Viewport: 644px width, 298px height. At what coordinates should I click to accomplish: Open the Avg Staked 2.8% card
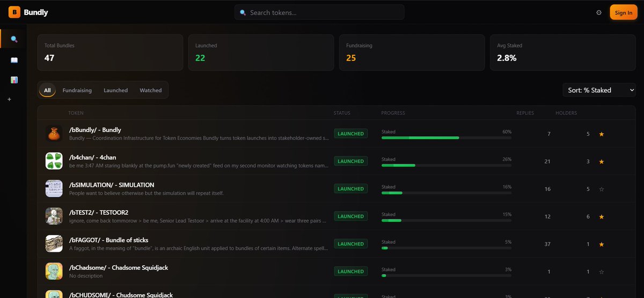click(563, 53)
